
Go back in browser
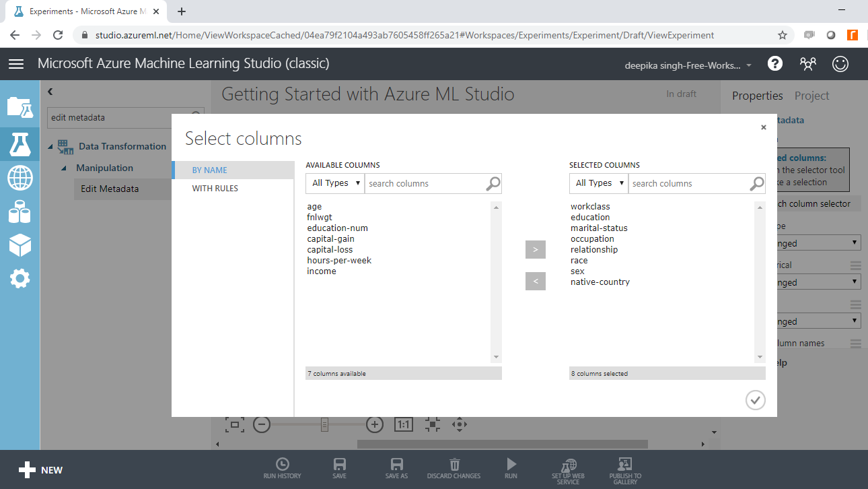click(x=15, y=35)
